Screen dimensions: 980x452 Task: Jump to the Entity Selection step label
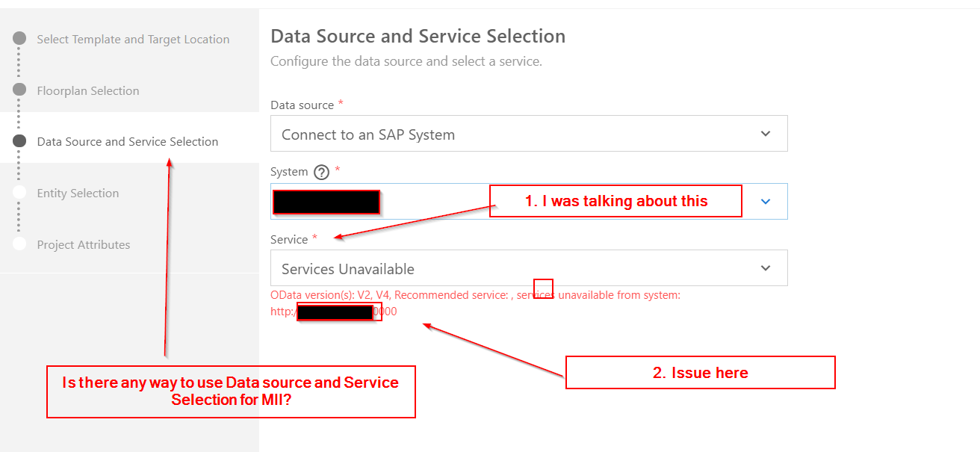tap(78, 194)
